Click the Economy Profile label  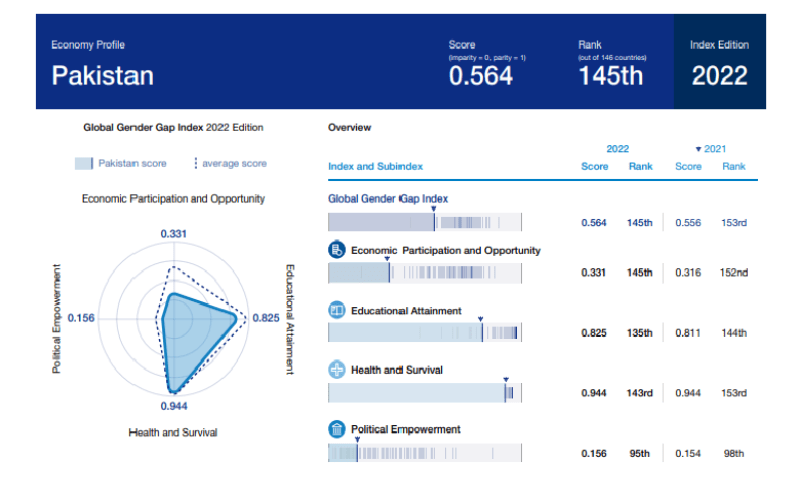(x=88, y=45)
